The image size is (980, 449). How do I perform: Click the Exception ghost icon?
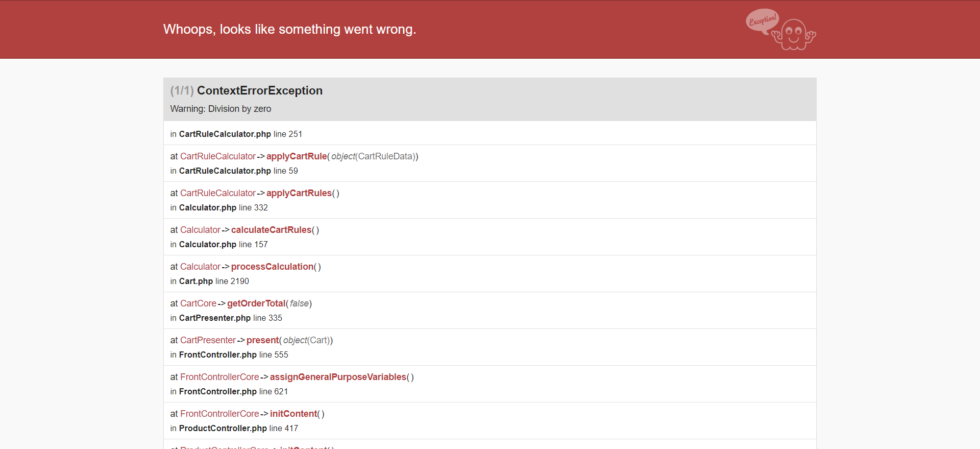click(x=794, y=35)
